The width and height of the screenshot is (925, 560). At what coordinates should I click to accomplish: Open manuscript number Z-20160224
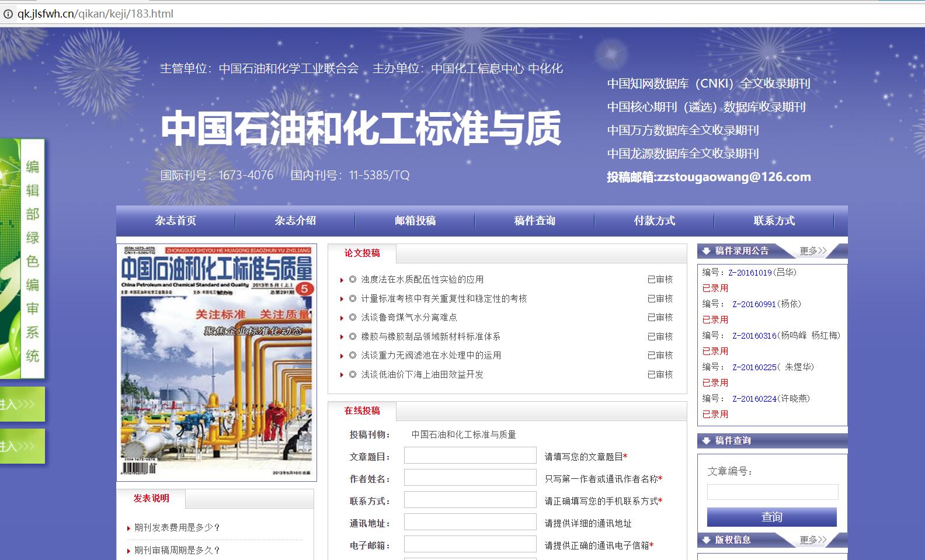click(754, 399)
